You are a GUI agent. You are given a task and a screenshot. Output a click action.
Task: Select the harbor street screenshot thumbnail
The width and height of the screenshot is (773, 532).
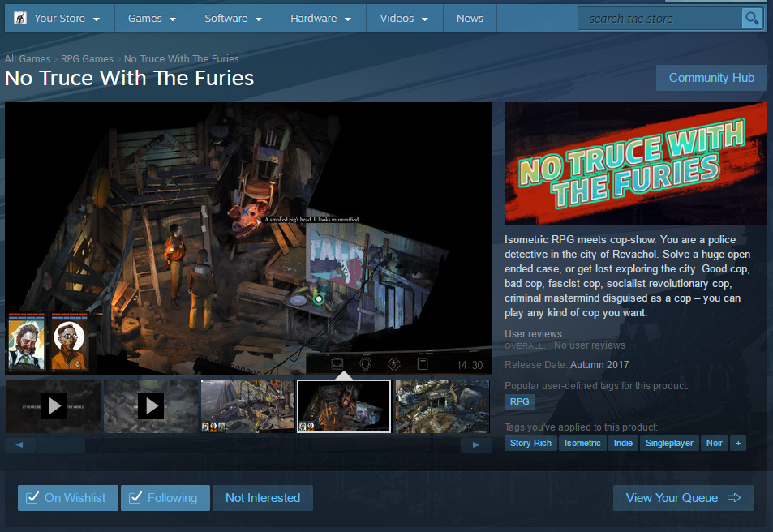(247, 406)
